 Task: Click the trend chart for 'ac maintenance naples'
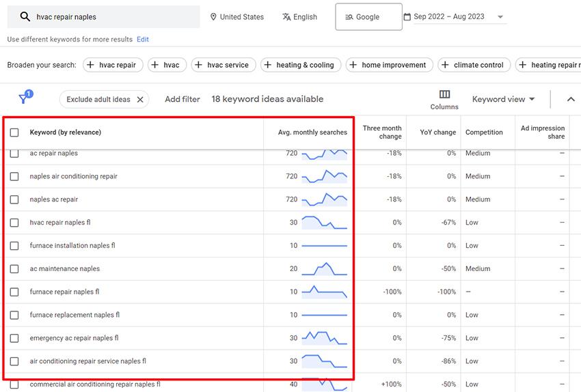pyautogui.click(x=324, y=269)
